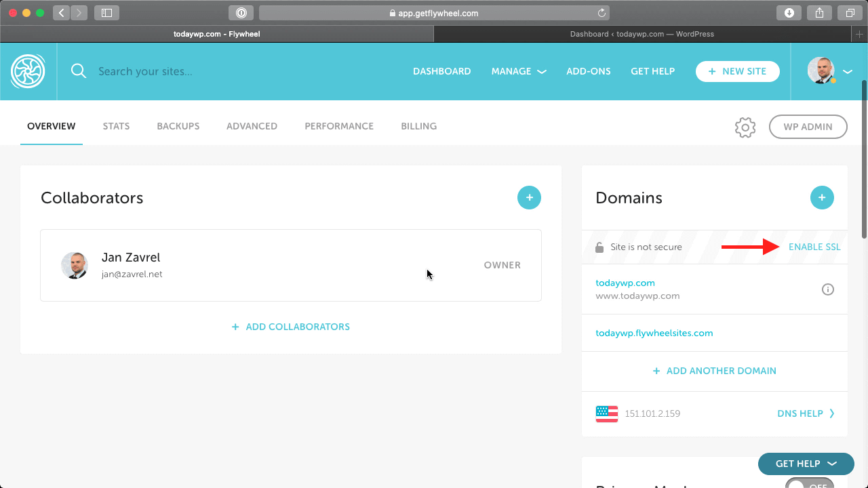Click the info icon beside todaywp.com

[828, 289]
